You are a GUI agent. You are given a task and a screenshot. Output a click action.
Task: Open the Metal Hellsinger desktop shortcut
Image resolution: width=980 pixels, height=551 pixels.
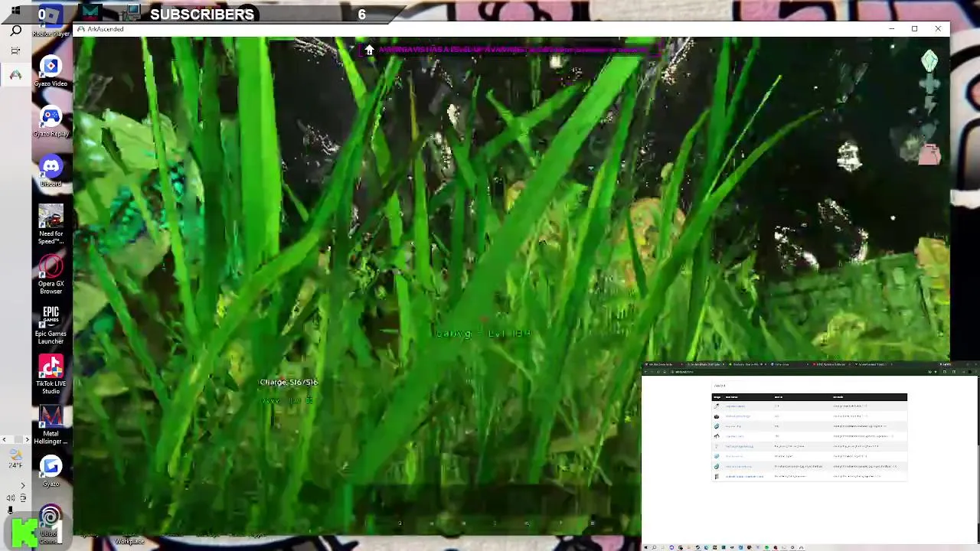coord(51,425)
